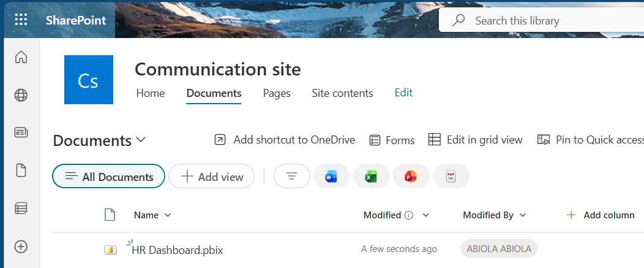Click Edit in grid view
This screenshot has height=268, width=644.
(475, 140)
